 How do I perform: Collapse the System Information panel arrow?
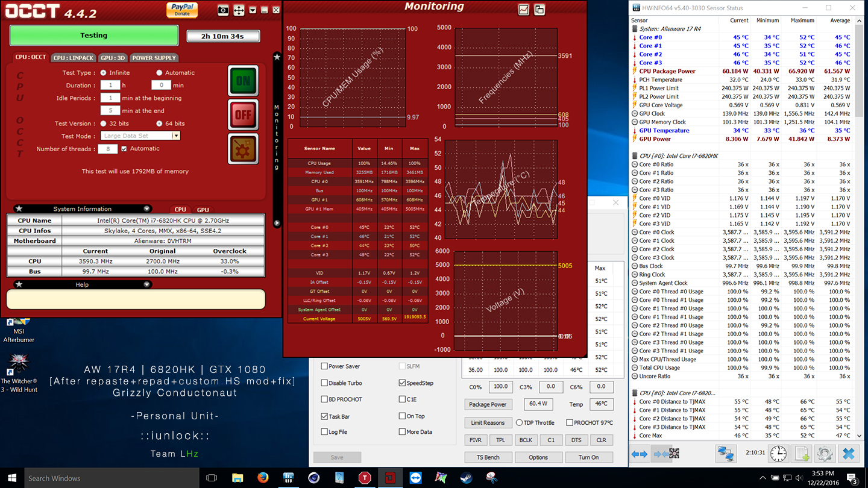(x=147, y=209)
